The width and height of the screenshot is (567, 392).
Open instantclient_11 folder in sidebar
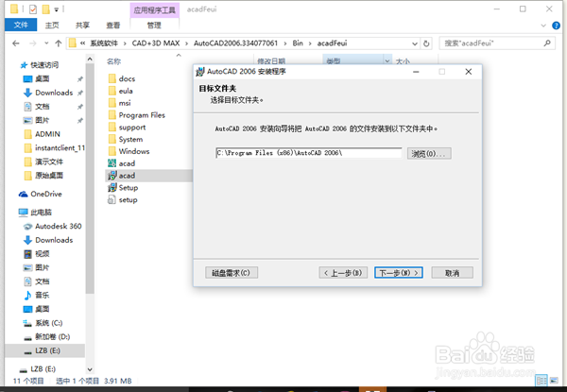[x=54, y=147]
